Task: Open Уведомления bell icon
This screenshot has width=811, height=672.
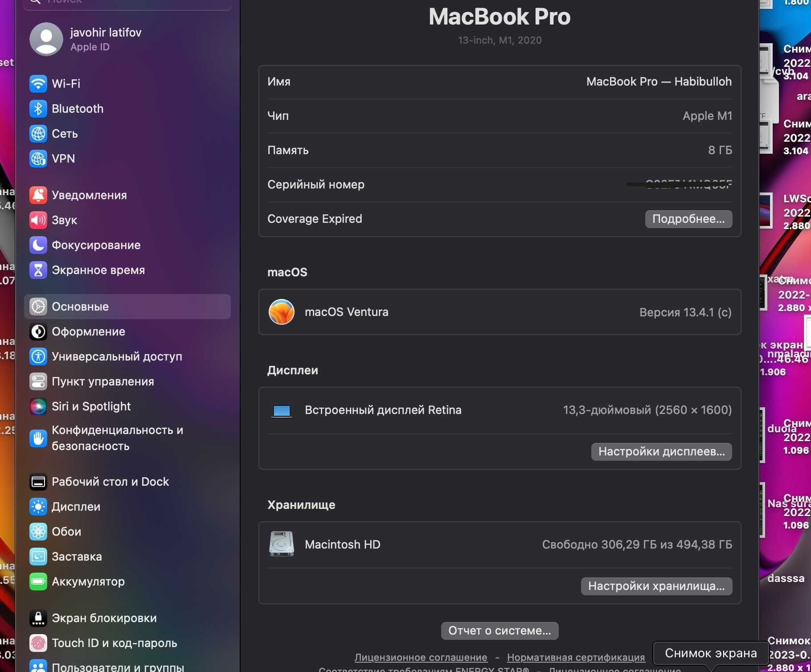Action: [x=38, y=195]
